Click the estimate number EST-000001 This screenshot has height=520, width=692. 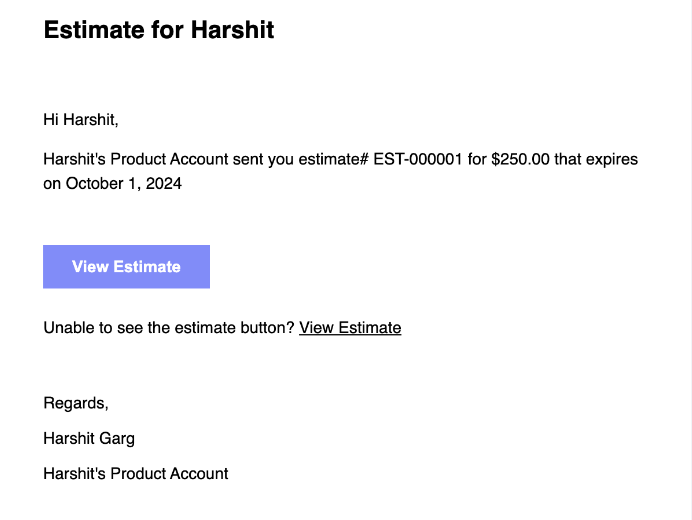pos(417,160)
